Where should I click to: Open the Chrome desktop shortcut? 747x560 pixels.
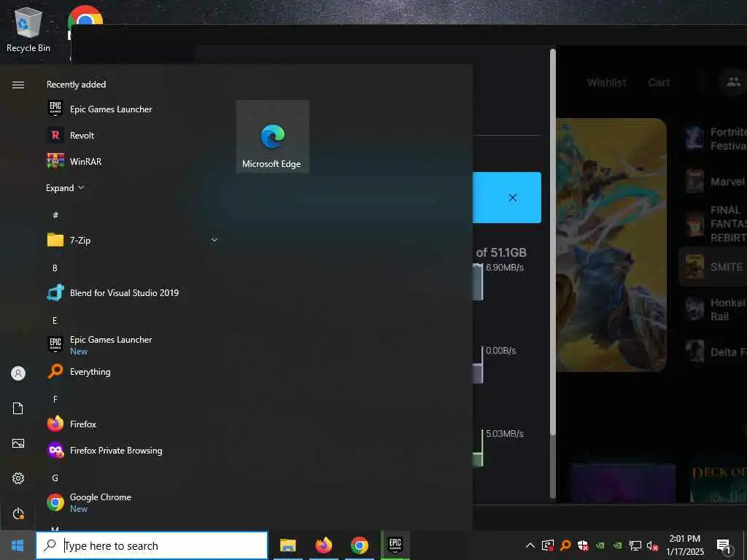[85, 16]
